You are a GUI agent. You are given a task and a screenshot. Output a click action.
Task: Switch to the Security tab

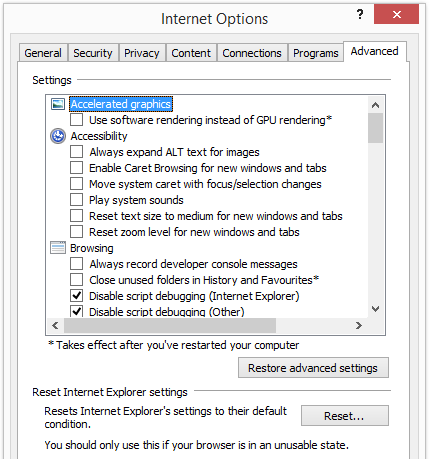point(93,53)
